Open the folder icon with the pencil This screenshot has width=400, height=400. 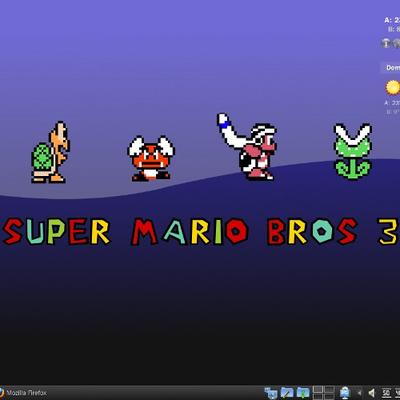point(287,393)
